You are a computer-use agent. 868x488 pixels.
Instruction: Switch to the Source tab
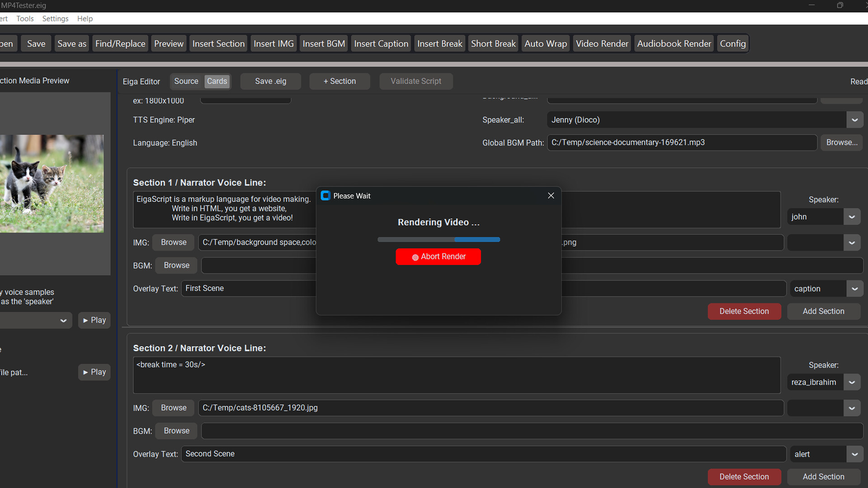click(x=186, y=81)
